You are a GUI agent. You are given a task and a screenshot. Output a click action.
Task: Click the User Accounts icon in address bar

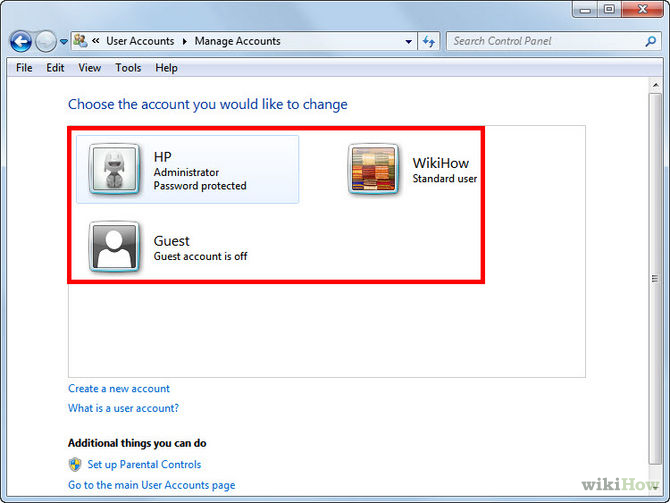pos(80,41)
